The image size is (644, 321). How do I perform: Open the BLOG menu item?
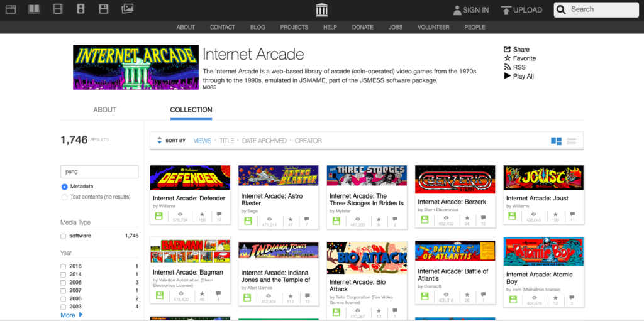(x=257, y=27)
